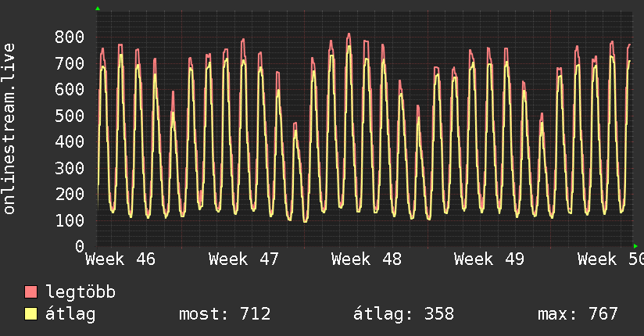Click the 800 label on Y axis

pyautogui.click(x=70, y=37)
